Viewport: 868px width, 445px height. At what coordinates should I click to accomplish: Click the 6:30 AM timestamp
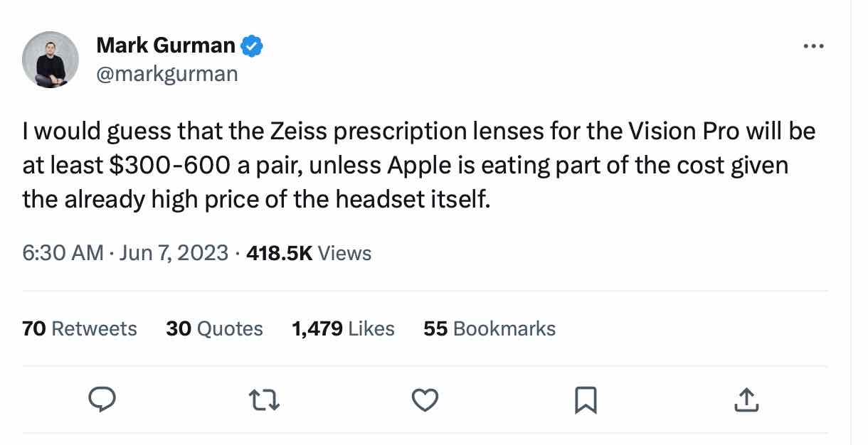pyautogui.click(x=63, y=252)
